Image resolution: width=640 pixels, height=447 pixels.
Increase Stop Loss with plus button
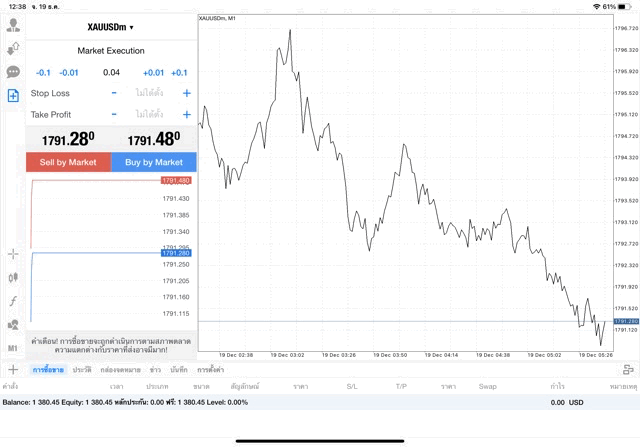tap(186, 93)
